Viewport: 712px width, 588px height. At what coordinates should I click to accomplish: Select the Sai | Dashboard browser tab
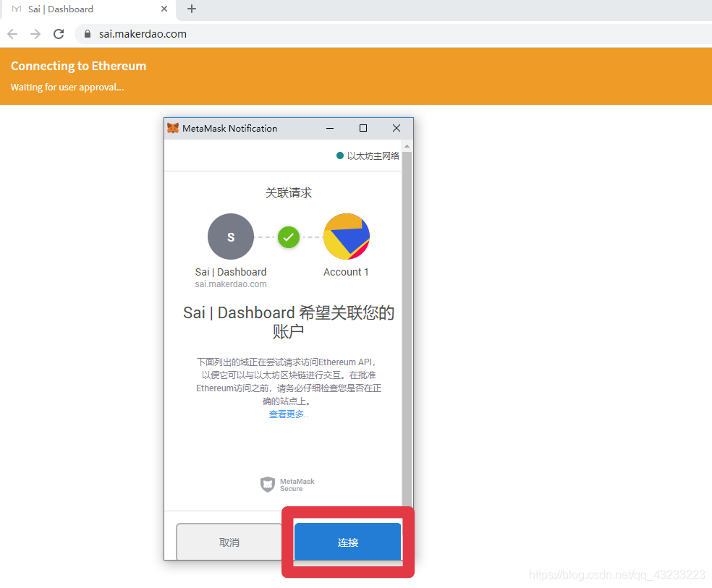[88, 9]
